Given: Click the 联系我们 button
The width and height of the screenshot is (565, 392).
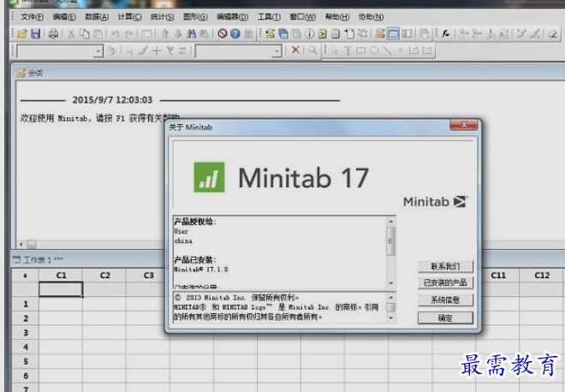Looking at the screenshot, I should click(x=445, y=267).
